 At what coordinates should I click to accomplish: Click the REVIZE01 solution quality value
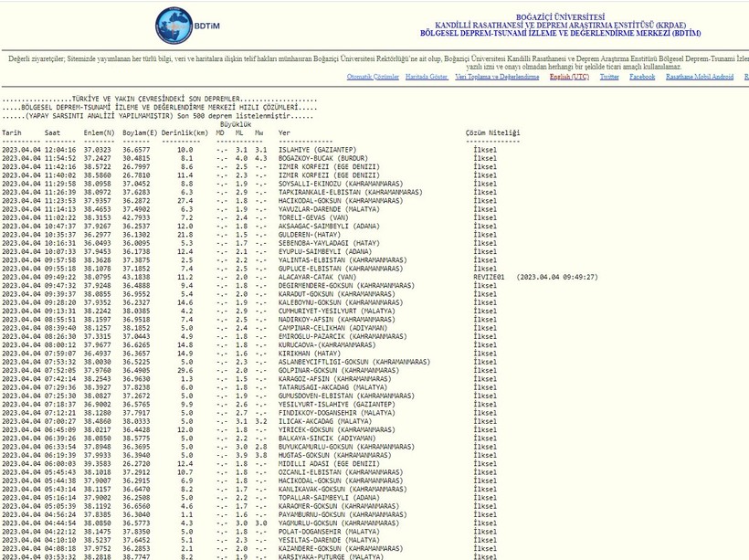(x=489, y=277)
